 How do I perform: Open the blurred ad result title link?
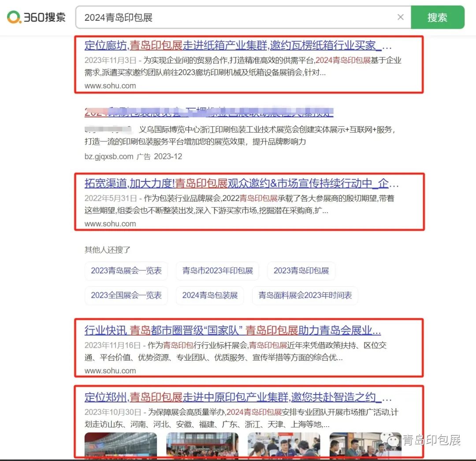pyautogui.click(x=208, y=112)
